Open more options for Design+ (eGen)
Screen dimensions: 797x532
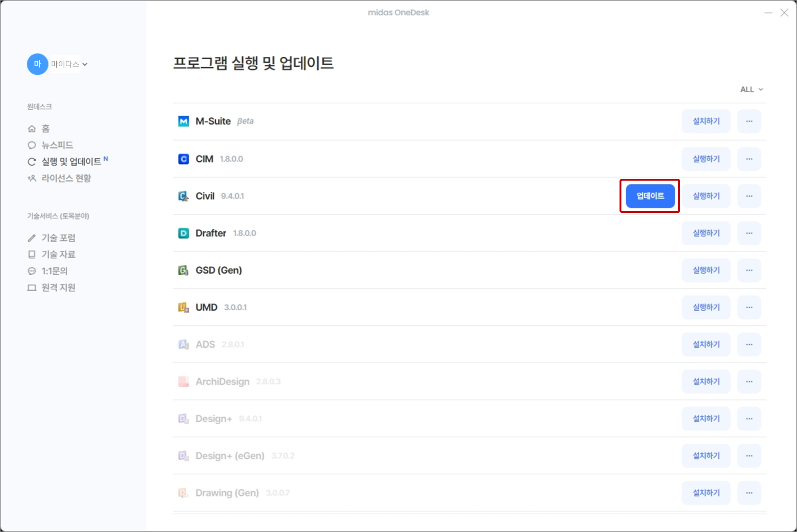tap(749, 456)
